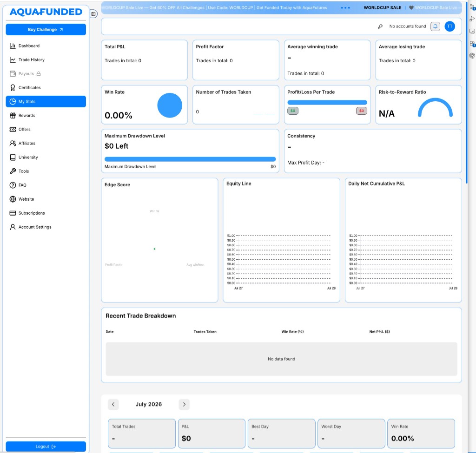Click the red $0 badge in Profit/Loss
This screenshot has width=476, height=453.
tap(361, 111)
